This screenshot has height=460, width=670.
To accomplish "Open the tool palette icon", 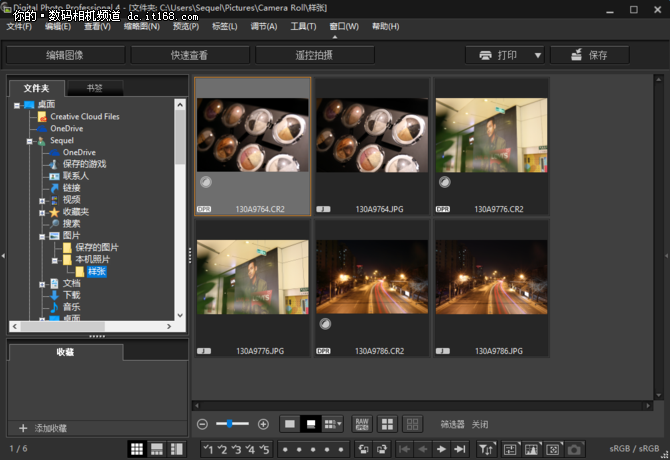I will 510,449.
